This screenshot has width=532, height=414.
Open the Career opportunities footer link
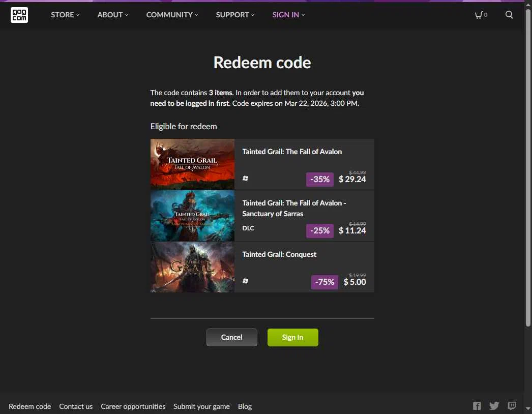[133, 406]
